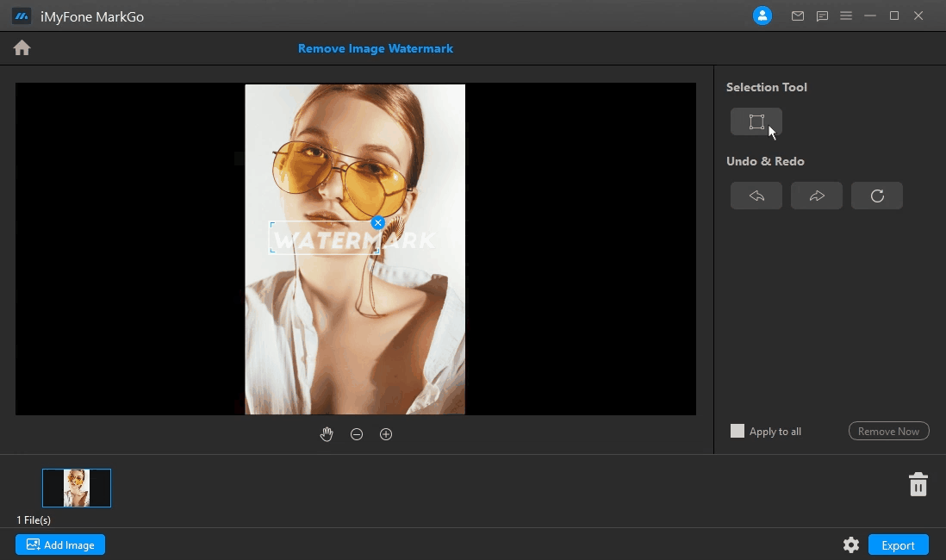Zoom out using the minus icon
Screen dimensions: 946x560
click(x=356, y=434)
